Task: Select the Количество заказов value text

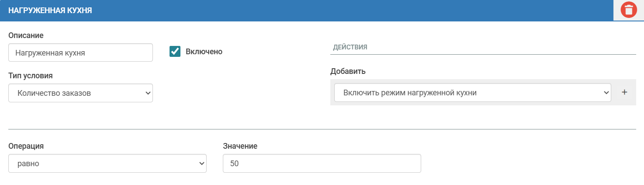Action: pos(54,93)
